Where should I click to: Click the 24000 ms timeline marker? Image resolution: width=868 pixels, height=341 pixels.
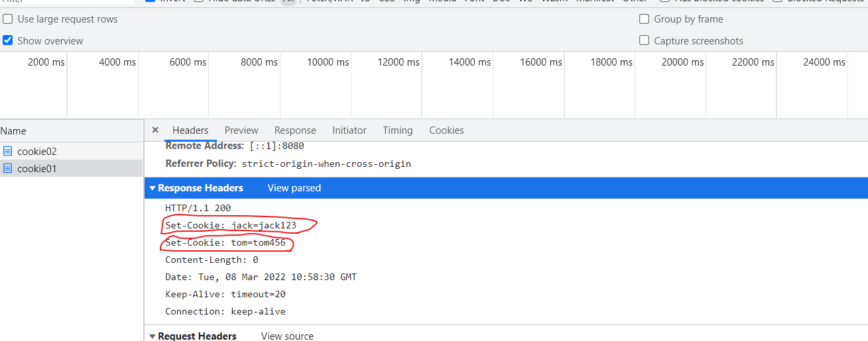[x=824, y=62]
